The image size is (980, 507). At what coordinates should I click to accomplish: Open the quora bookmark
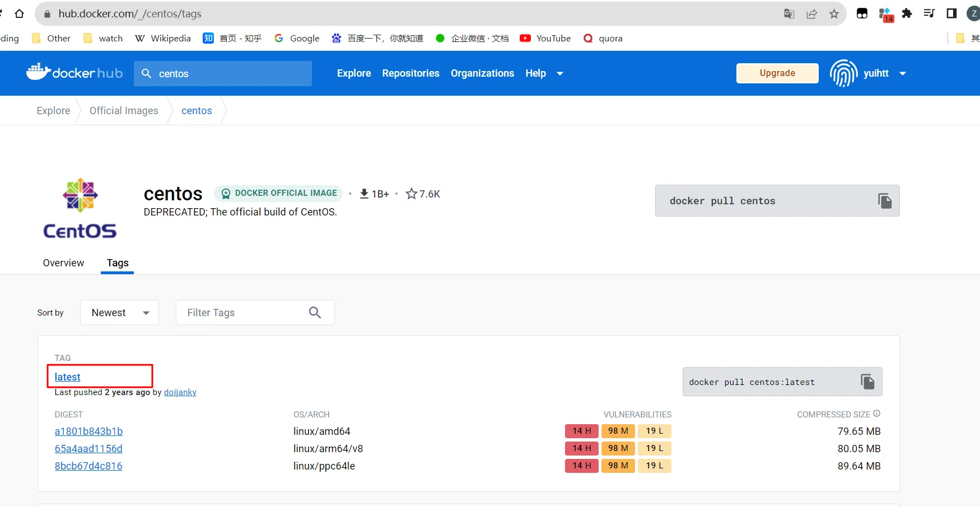click(x=603, y=38)
